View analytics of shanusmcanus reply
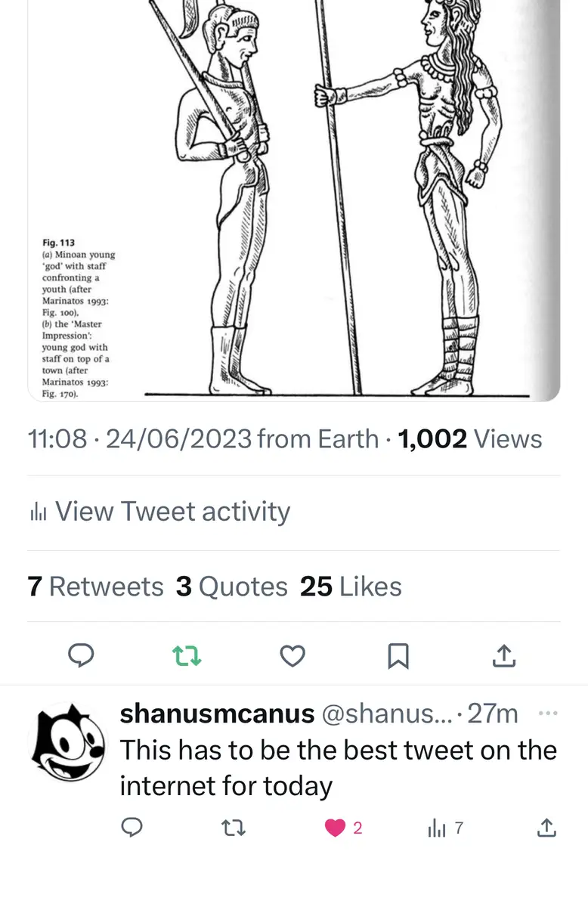This screenshot has width=588, height=907. tap(438, 828)
